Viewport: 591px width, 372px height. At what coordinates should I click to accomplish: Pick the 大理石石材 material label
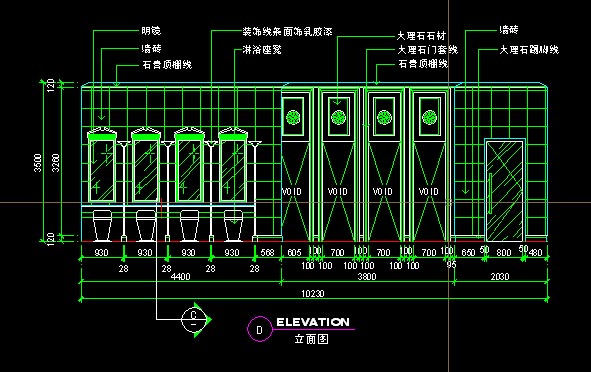click(421, 36)
